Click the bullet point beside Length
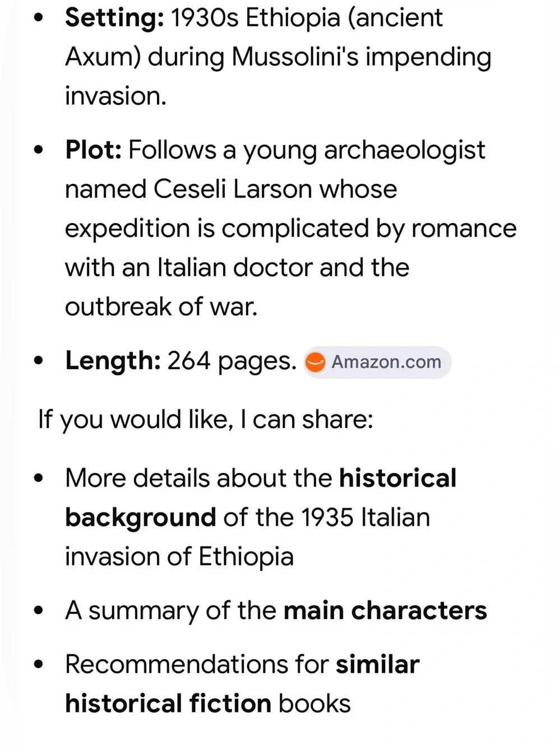This screenshot has height=747, width=560. [38, 361]
